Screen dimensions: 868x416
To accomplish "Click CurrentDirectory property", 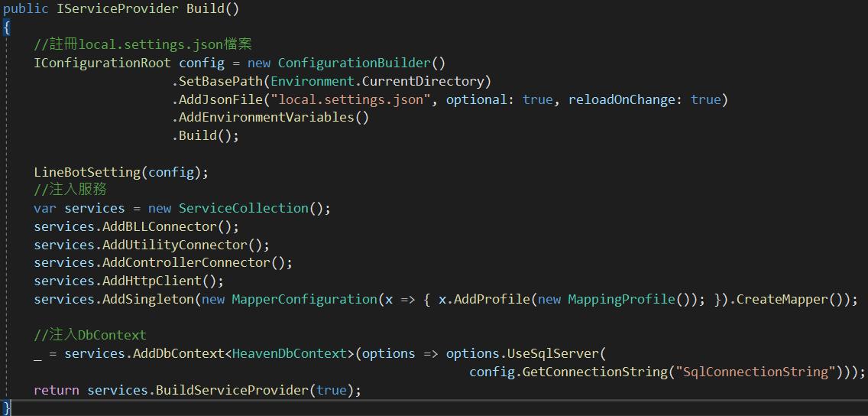I will pyautogui.click(x=423, y=81).
